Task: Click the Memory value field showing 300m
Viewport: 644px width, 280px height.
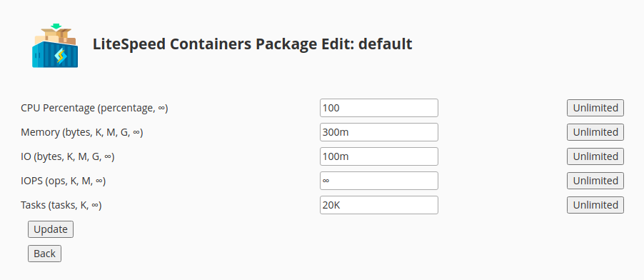Action: (378, 132)
